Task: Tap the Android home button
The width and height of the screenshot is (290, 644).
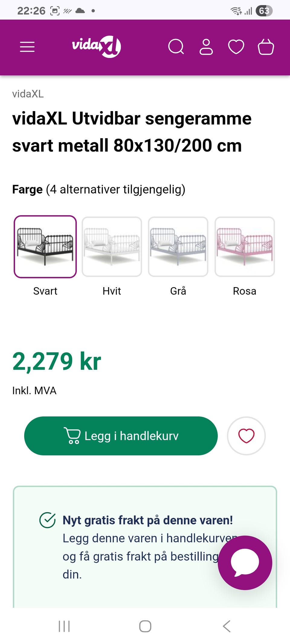Action: [x=145, y=626]
